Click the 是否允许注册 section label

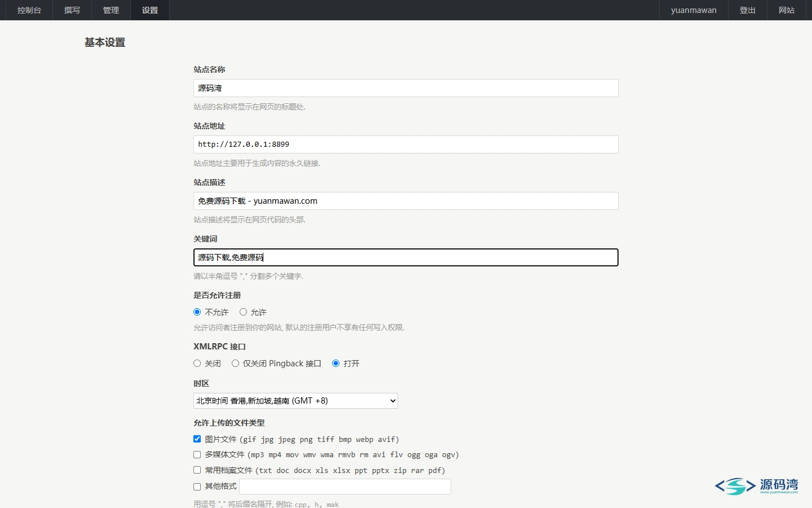click(x=217, y=295)
